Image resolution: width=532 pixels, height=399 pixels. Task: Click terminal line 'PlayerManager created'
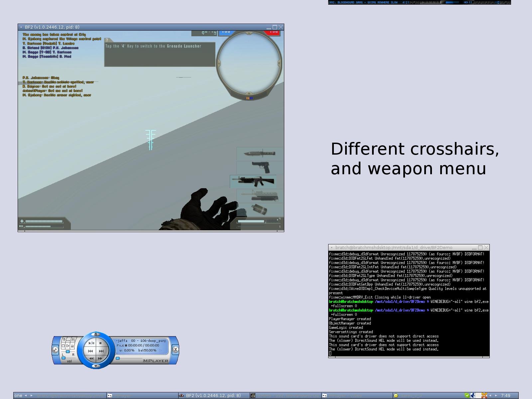350,319
